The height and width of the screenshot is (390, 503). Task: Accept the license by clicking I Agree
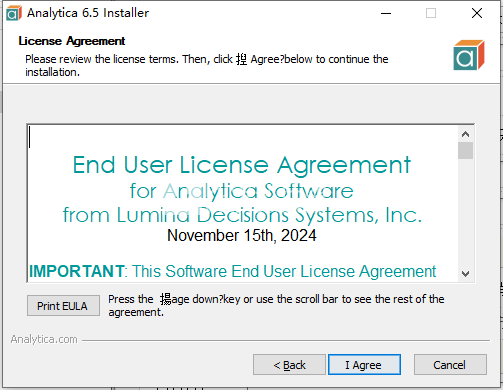pyautogui.click(x=364, y=365)
